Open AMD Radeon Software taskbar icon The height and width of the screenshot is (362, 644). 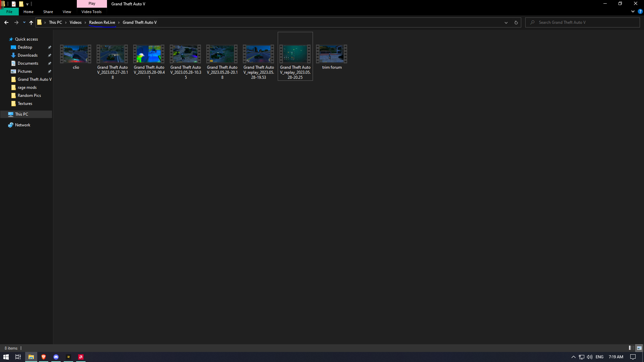(x=81, y=357)
